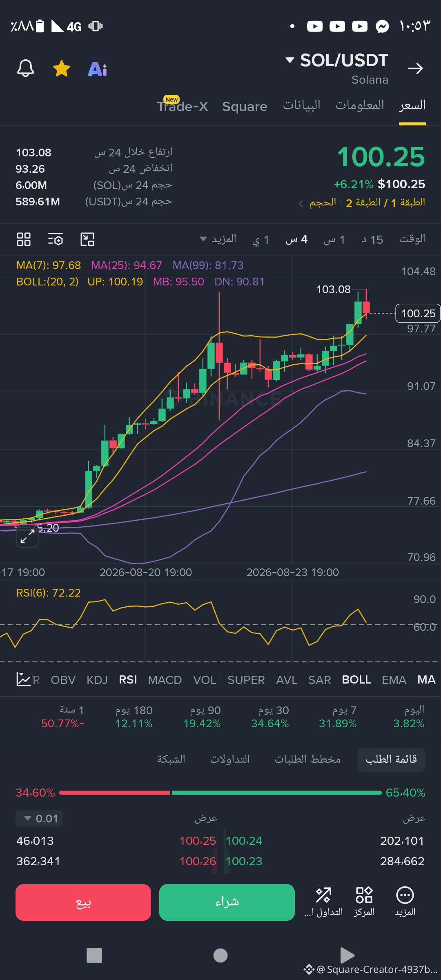Viewport: 441px width, 980px height.
Task: Expand the المزيد timeframe dropdown
Action: tap(218, 239)
